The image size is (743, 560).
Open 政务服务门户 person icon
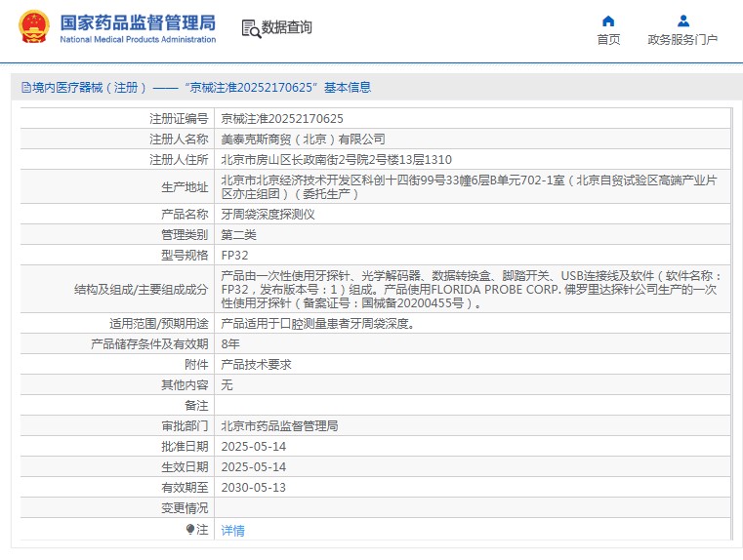tap(683, 20)
